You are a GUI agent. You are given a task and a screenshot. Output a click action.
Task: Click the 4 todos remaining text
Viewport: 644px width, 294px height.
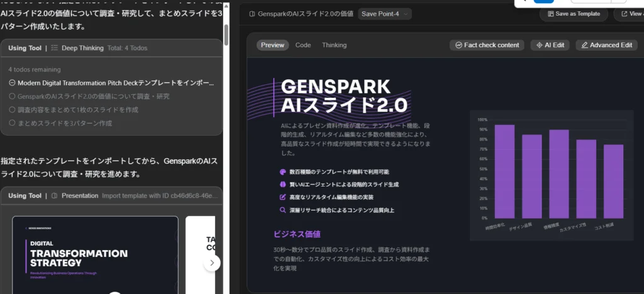[35, 70]
